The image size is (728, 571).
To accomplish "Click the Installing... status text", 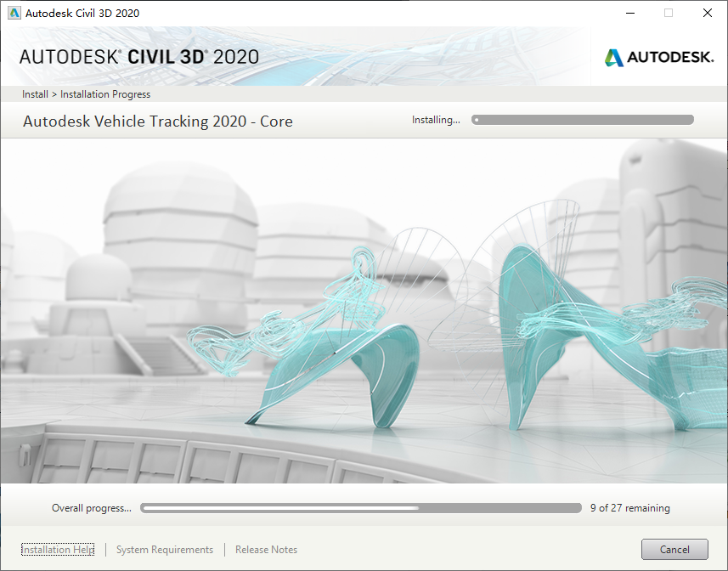I will (436, 120).
